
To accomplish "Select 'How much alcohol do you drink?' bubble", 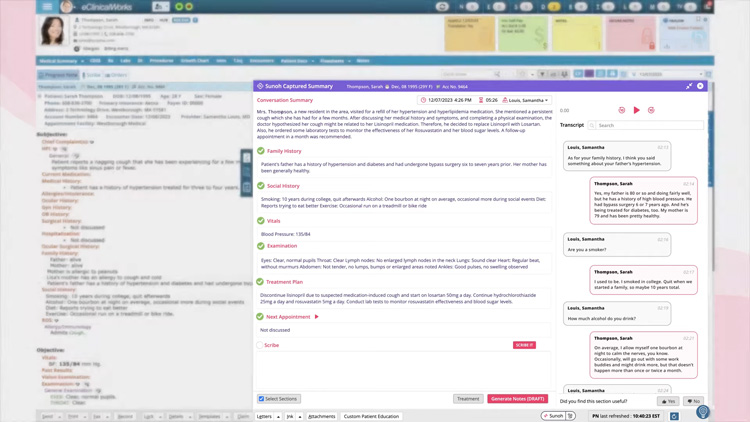I will coord(617,313).
